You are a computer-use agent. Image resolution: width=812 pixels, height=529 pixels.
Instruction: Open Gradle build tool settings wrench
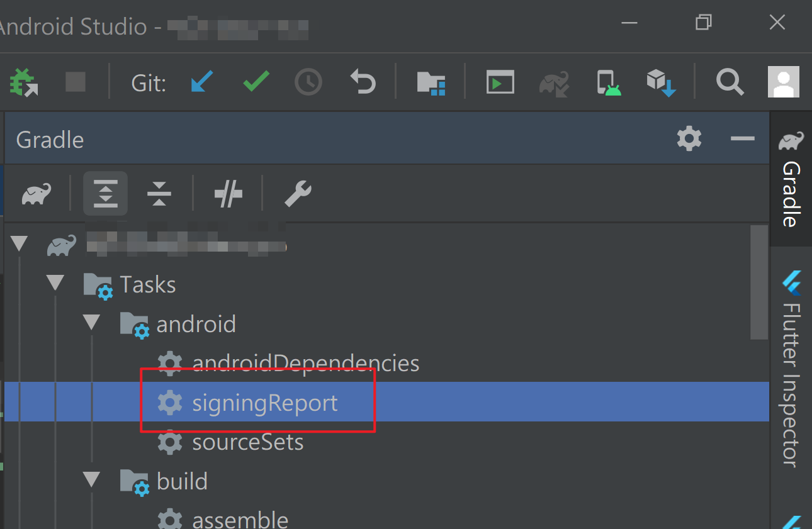298,194
